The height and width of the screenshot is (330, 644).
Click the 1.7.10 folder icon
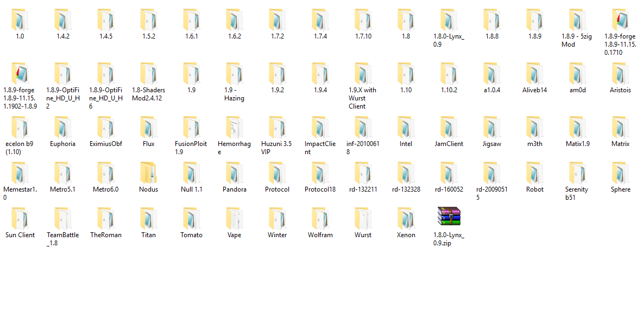363,20
